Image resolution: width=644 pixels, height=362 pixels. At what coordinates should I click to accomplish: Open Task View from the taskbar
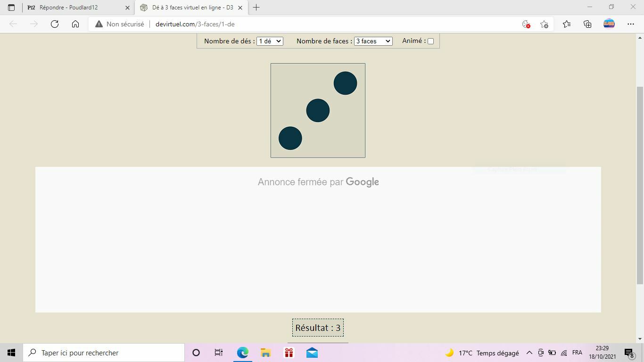(219, 353)
